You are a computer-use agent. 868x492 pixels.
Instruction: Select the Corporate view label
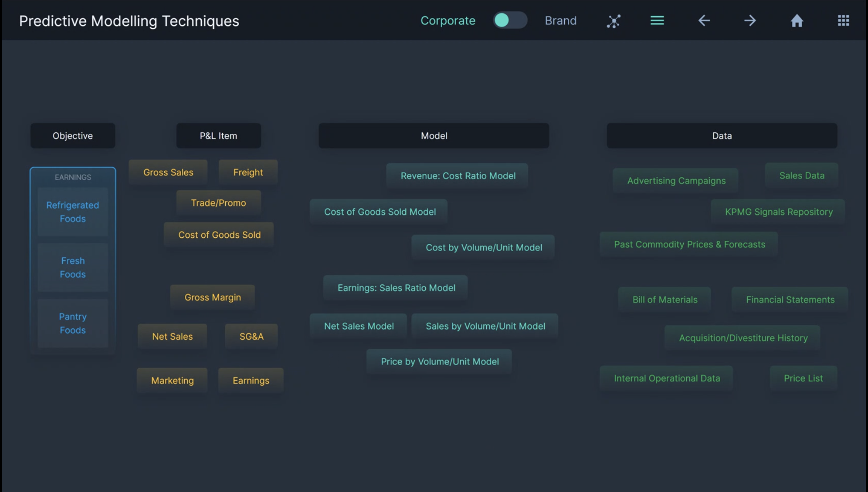pyautogui.click(x=448, y=20)
